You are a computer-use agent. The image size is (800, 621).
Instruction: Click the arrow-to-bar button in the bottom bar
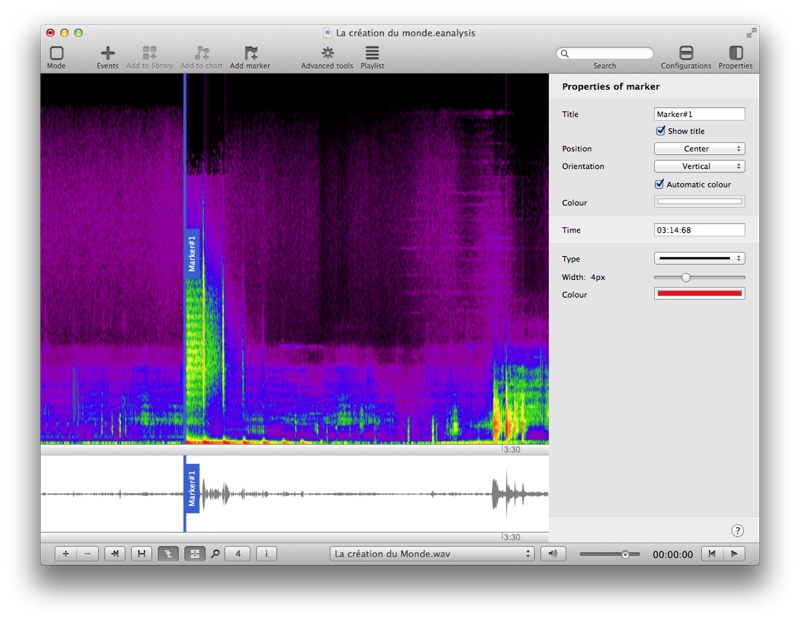click(x=115, y=554)
